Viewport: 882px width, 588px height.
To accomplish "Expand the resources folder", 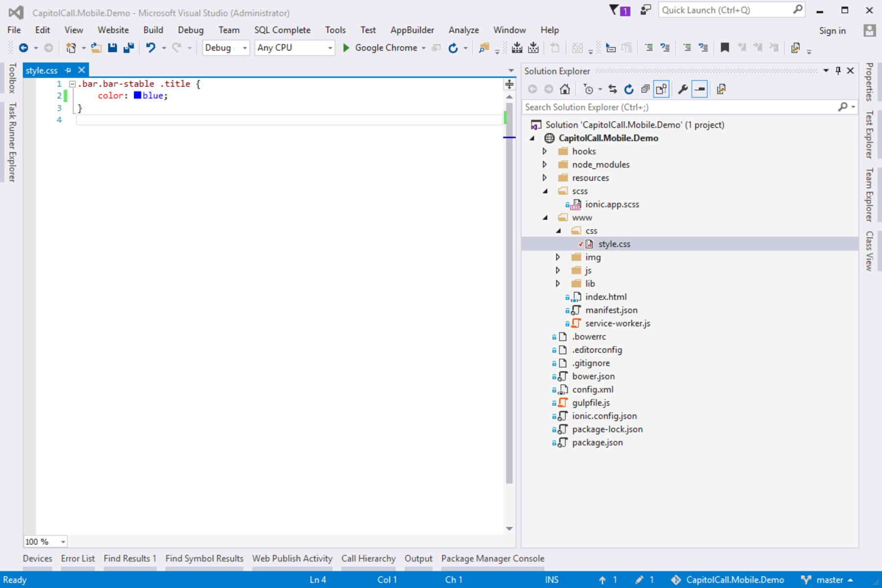I will coord(545,178).
